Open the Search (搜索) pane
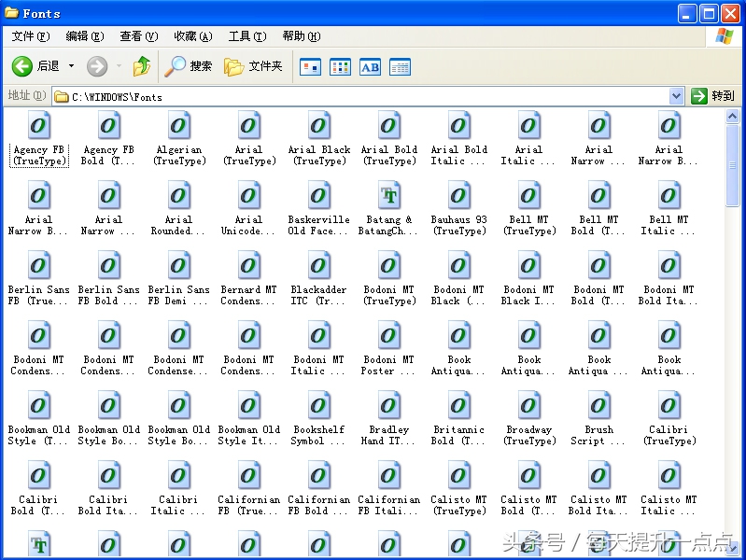The image size is (746, 560). 190,66
